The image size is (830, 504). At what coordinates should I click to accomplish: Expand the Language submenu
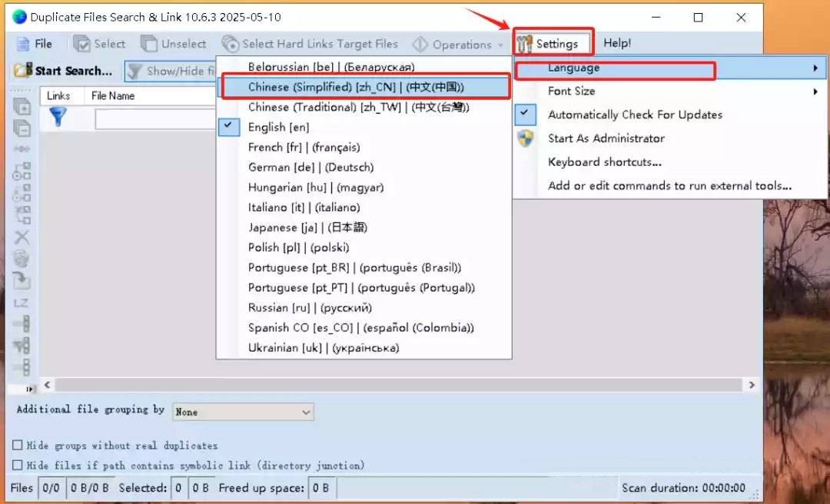tap(669, 68)
